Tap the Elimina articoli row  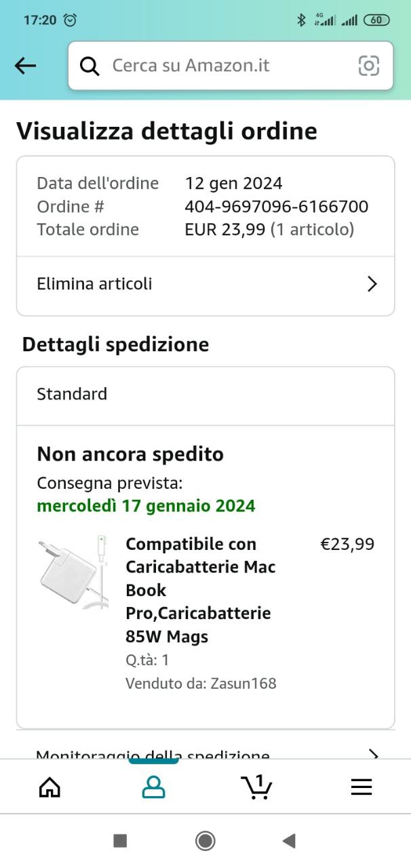[203, 284]
